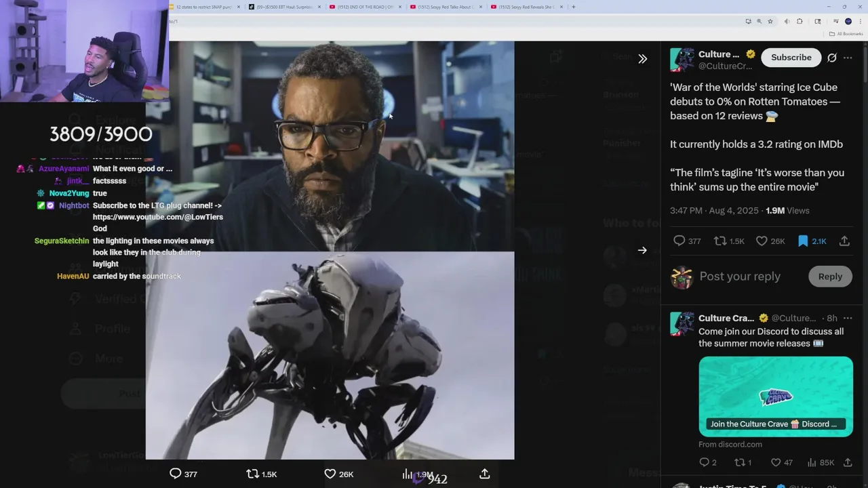View analytics of reply showing 85K

point(821,462)
